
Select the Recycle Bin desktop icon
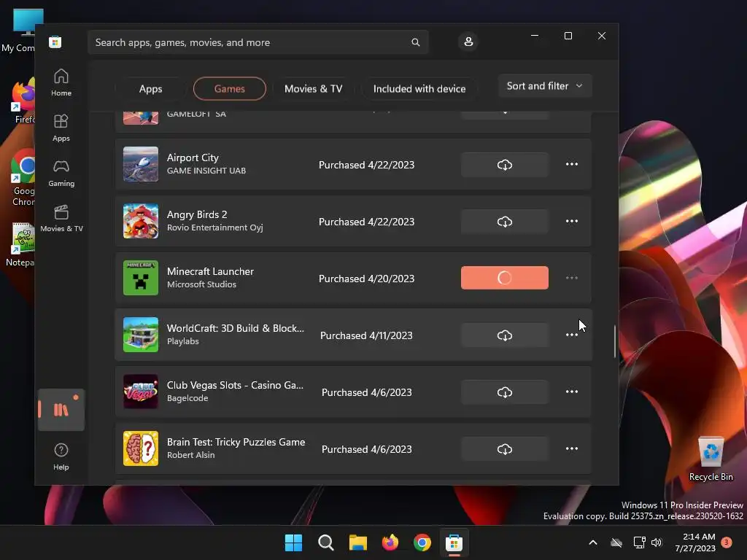(711, 459)
